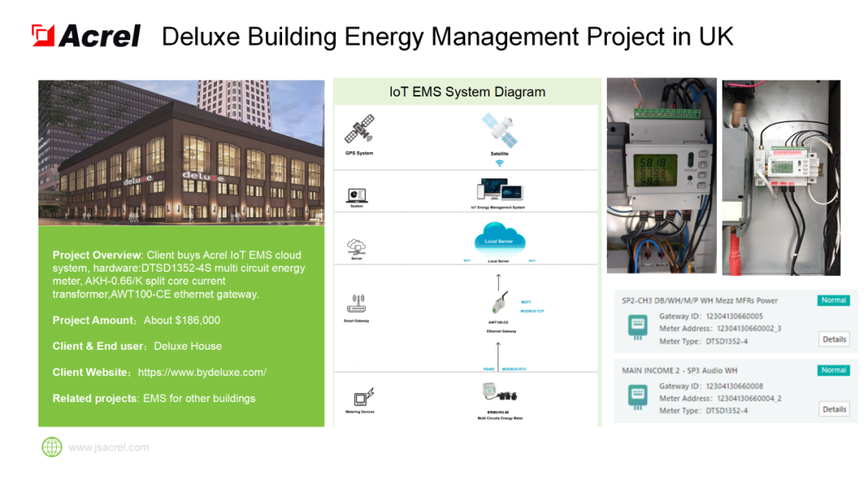Click the MODBUS-RTU label in diagram
This screenshot has width=868, height=489.
pos(514,369)
